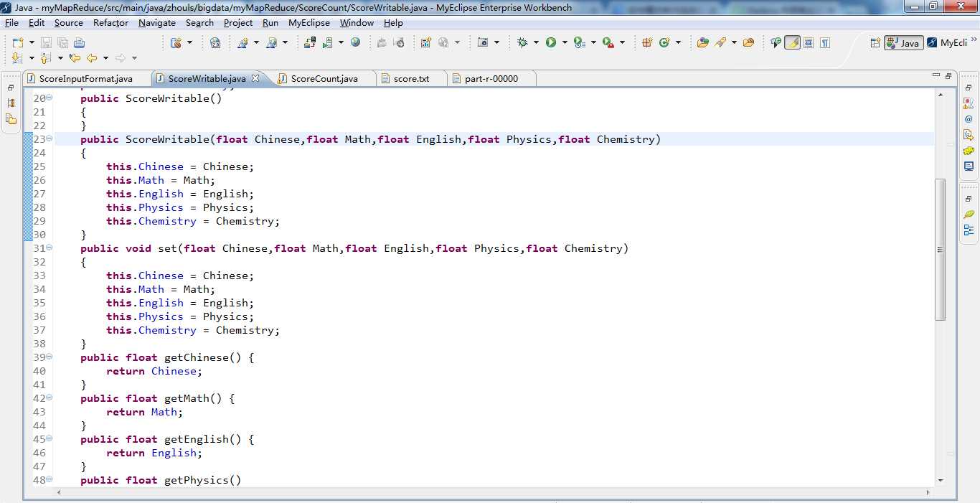The image size is (980, 503).
Task: Switch to the MyEclipse perspective button
Action: click(x=947, y=43)
